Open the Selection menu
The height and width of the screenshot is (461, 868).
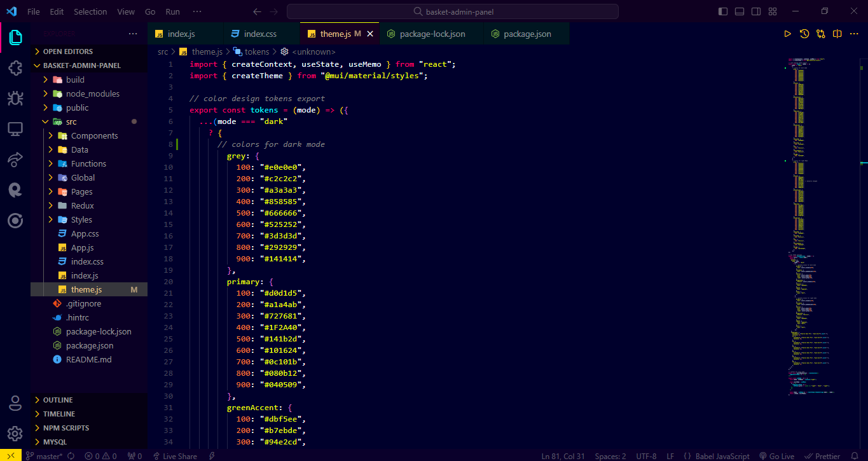pos(90,11)
